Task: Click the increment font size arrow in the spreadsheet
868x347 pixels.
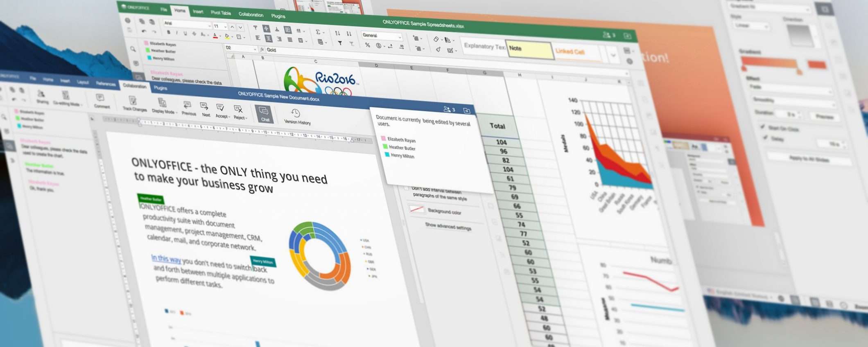Action: pos(232,27)
